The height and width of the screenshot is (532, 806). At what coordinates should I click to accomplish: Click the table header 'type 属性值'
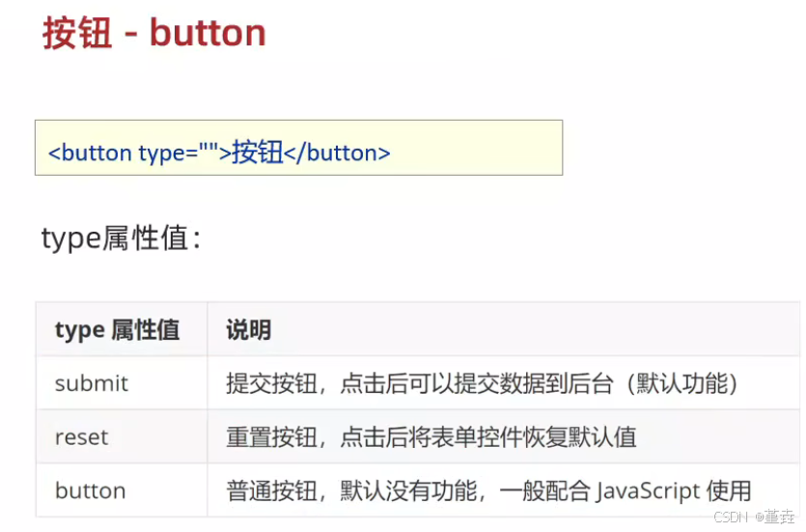coord(117,330)
